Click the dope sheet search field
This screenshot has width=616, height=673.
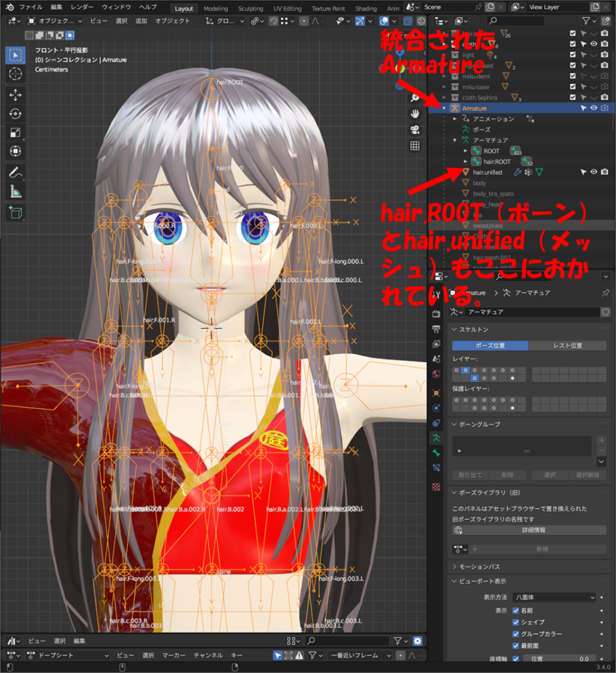click(x=347, y=641)
